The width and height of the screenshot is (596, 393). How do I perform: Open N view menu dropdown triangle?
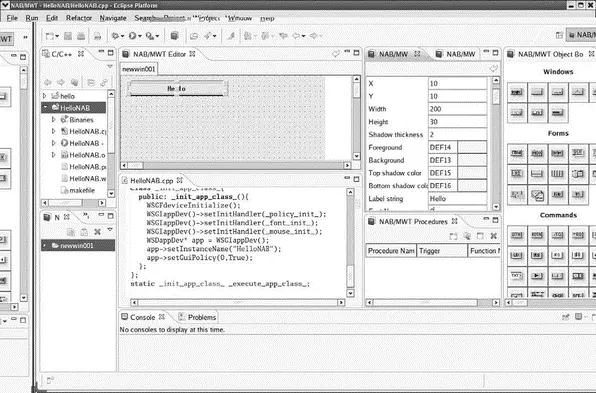coord(110,230)
